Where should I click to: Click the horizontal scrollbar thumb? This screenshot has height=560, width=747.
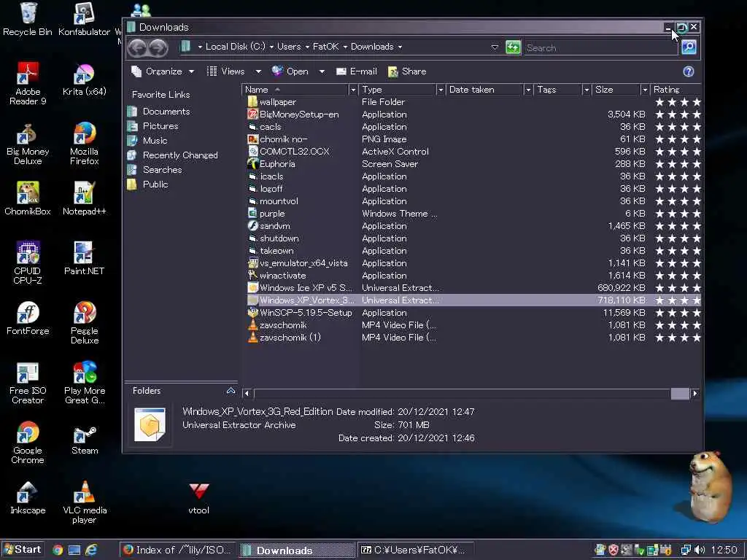point(680,393)
